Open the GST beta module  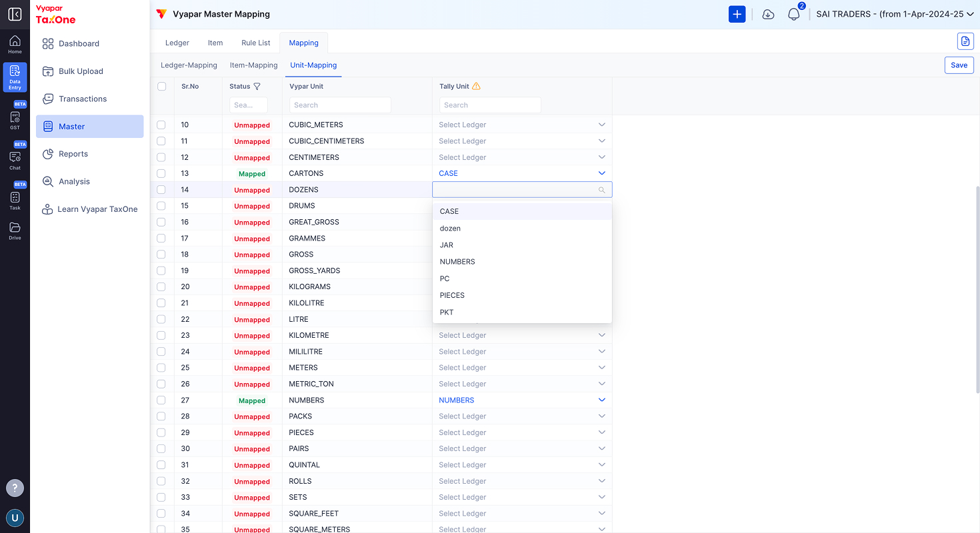(15, 120)
